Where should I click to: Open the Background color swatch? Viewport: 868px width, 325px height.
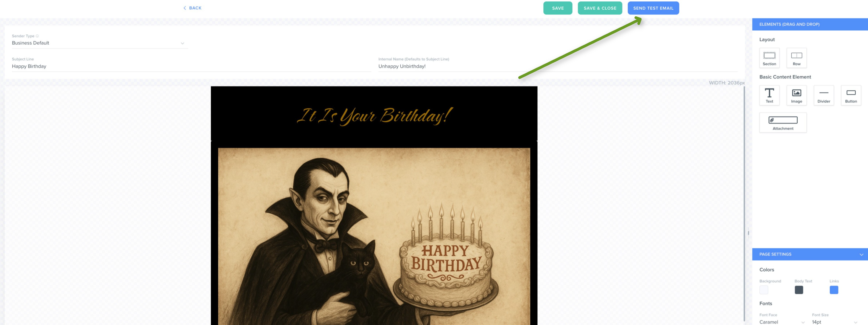[763, 290]
